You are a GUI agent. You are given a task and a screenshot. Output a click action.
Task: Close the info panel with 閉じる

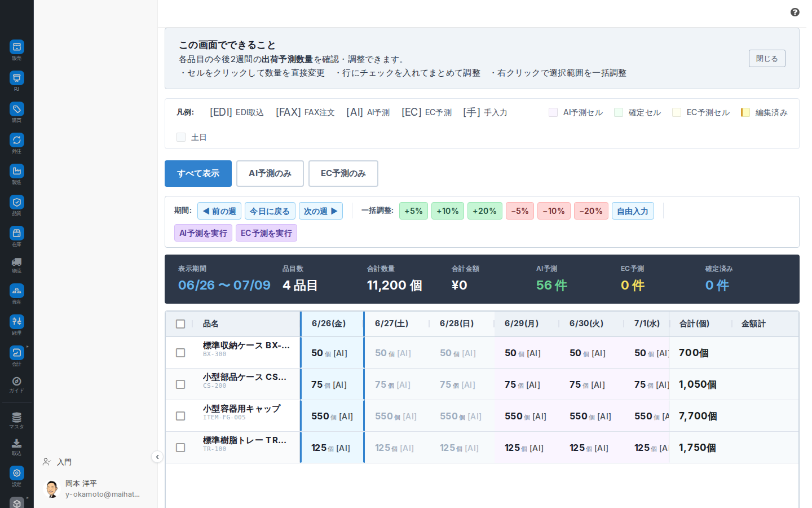[x=767, y=59]
